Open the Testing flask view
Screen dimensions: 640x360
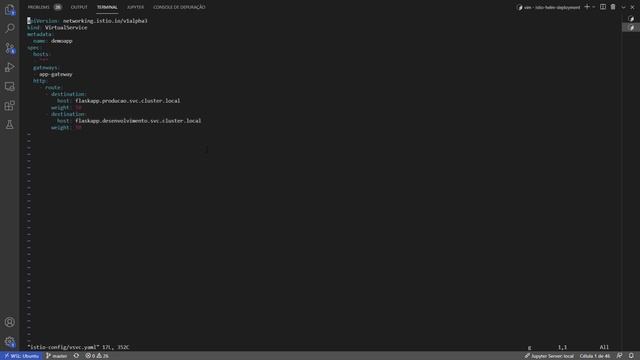pos(9,125)
